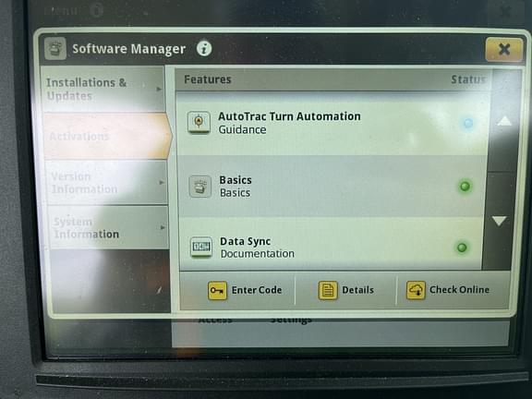Click the green status dot for Basics

point(465,186)
